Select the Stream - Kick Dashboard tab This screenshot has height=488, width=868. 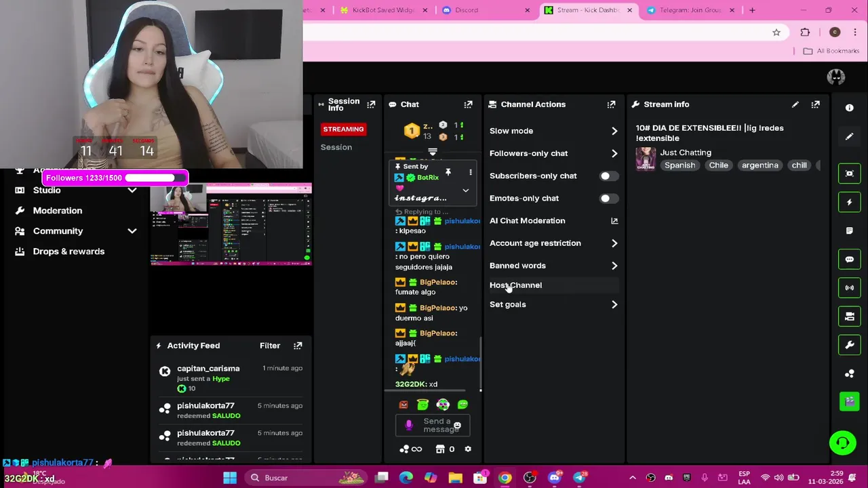point(588,10)
